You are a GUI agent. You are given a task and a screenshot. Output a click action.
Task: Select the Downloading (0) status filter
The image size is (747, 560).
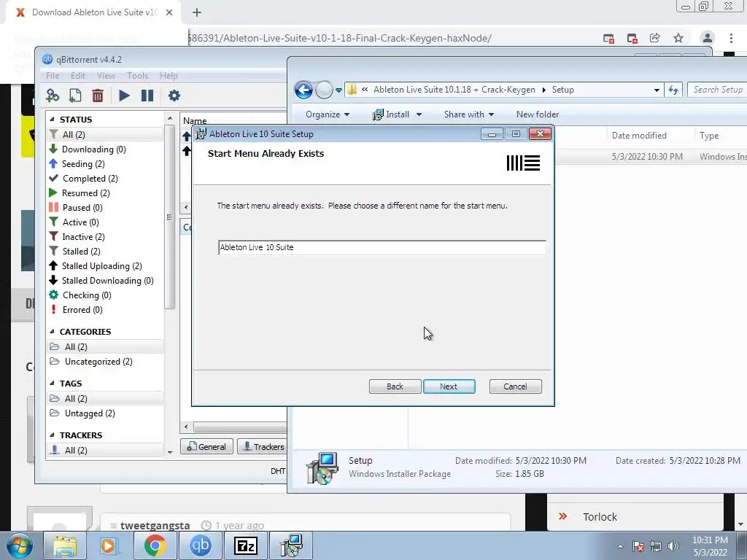point(94,149)
